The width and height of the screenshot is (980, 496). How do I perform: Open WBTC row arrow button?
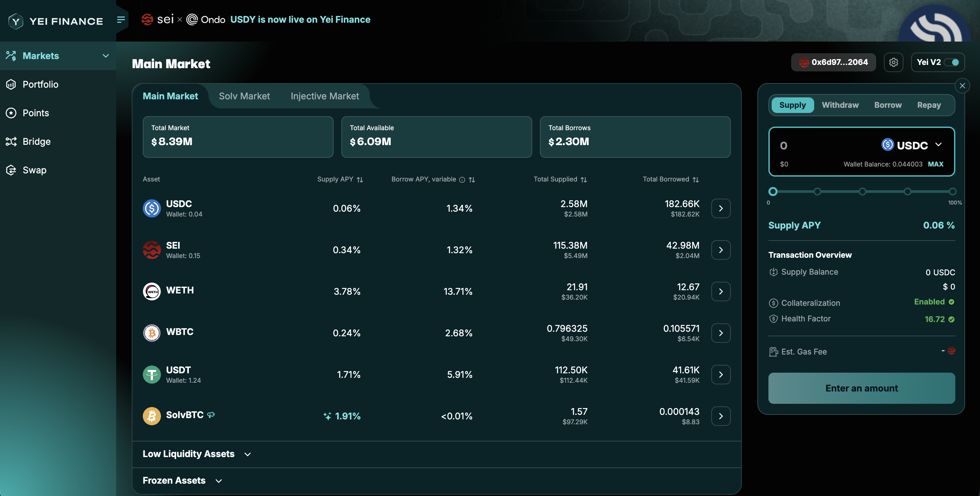tap(720, 333)
